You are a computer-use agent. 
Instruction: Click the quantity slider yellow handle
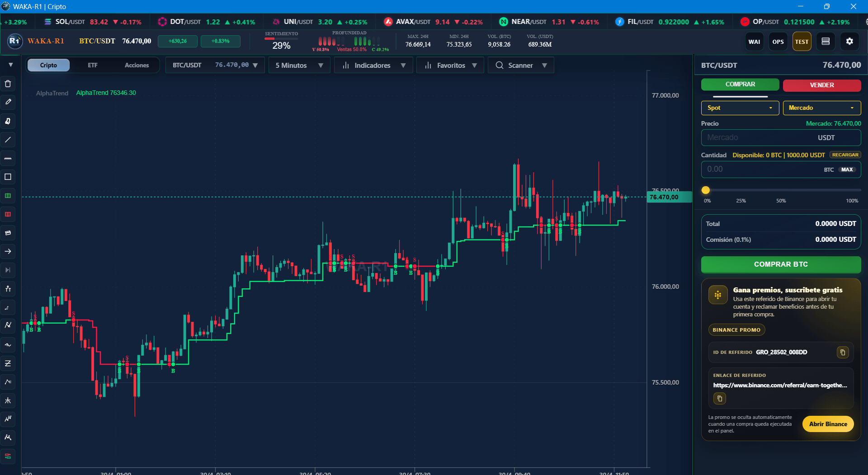706,190
